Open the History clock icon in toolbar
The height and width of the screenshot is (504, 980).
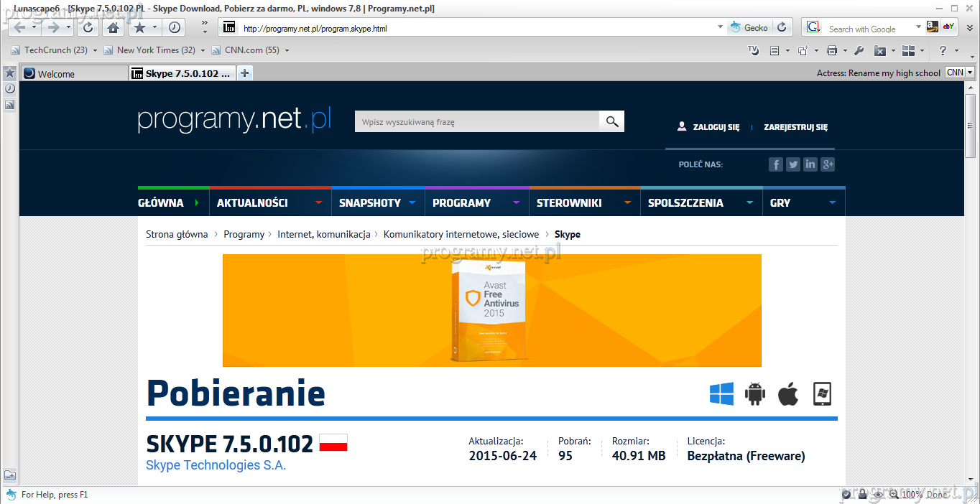175,27
